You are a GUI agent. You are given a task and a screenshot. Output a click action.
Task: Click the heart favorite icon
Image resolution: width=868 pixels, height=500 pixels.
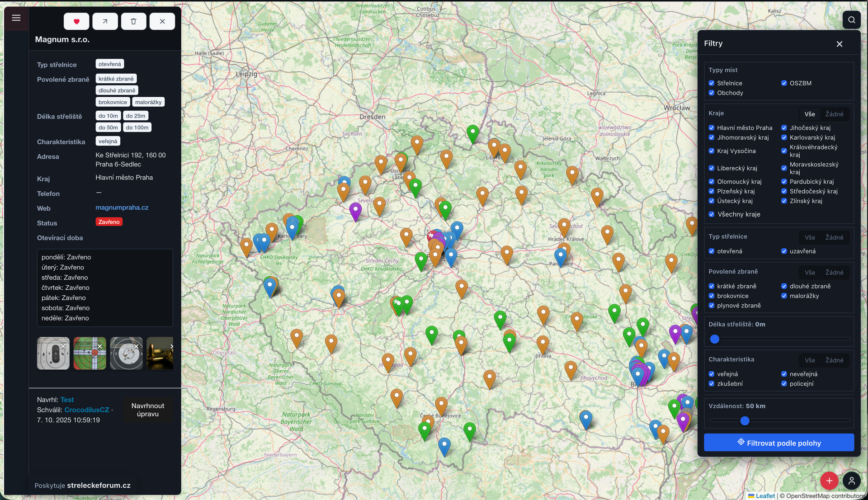pyautogui.click(x=76, y=21)
